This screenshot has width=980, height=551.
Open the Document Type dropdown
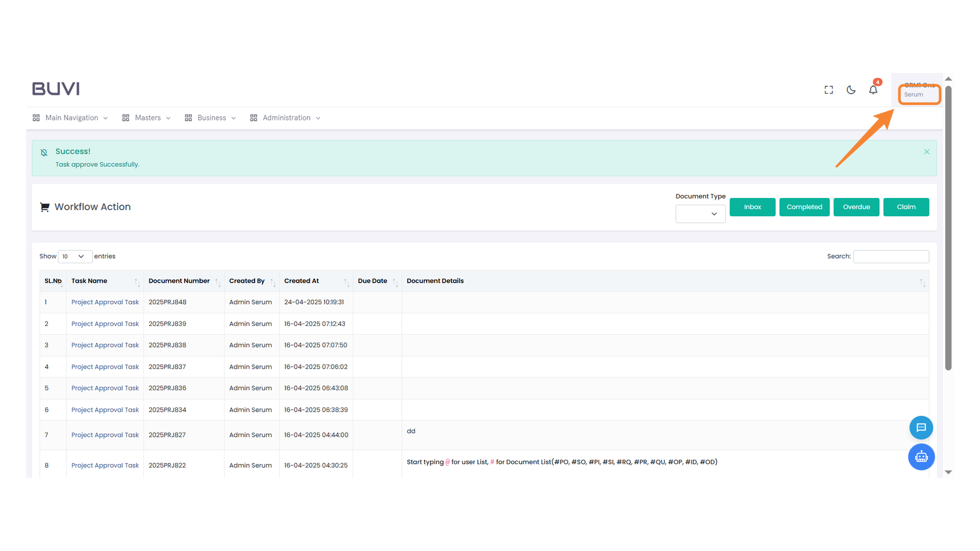click(x=700, y=214)
